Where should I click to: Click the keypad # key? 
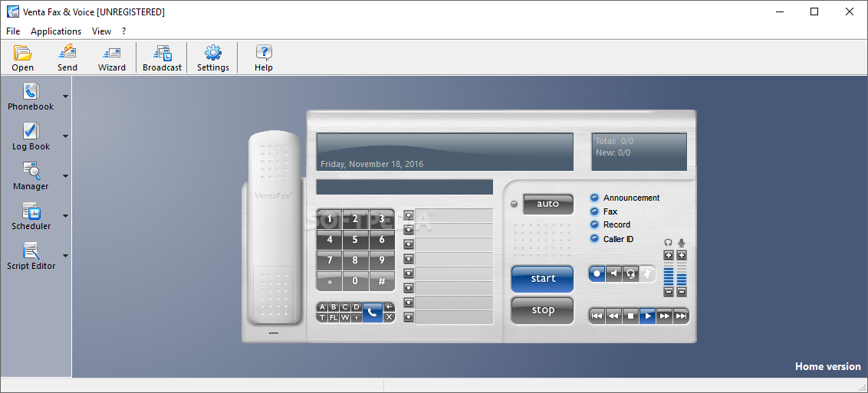click(x=382, y=281)
